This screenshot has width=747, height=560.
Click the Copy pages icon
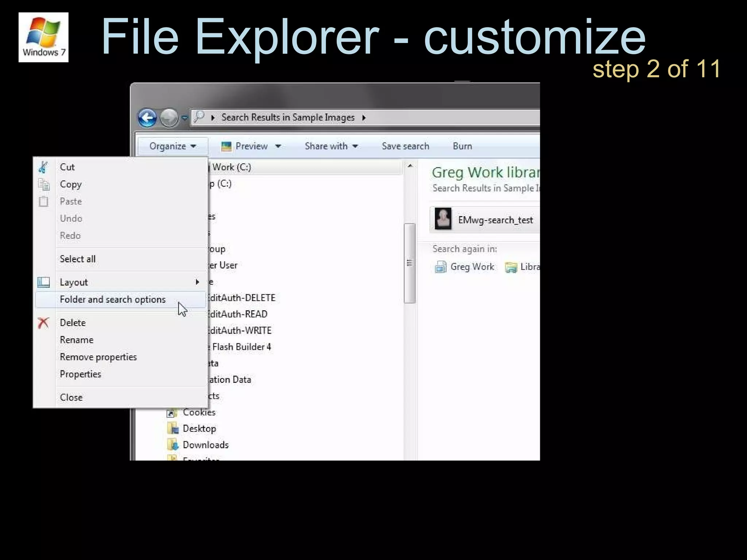click(44, 184)
